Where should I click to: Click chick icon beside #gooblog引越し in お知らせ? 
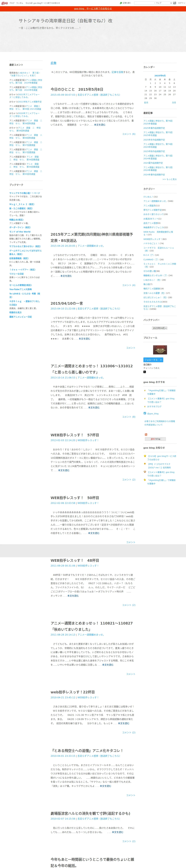pyautogui.click(x=145, y=480)
